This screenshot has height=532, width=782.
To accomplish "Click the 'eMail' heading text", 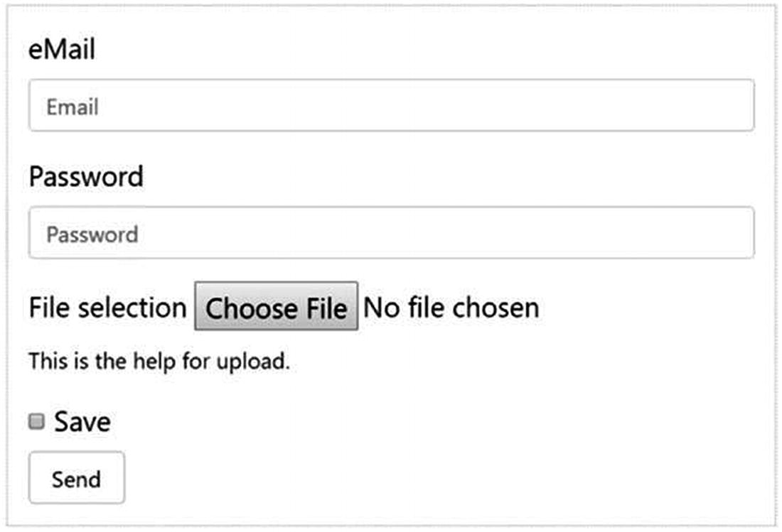I will pyautogui.click(x=62, y=50).
